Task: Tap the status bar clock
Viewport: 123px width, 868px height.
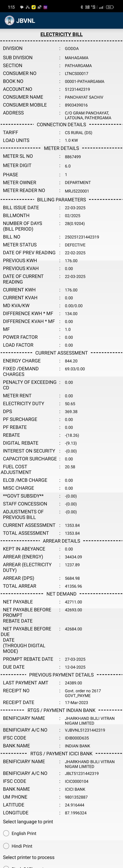Action: point(11,7)
